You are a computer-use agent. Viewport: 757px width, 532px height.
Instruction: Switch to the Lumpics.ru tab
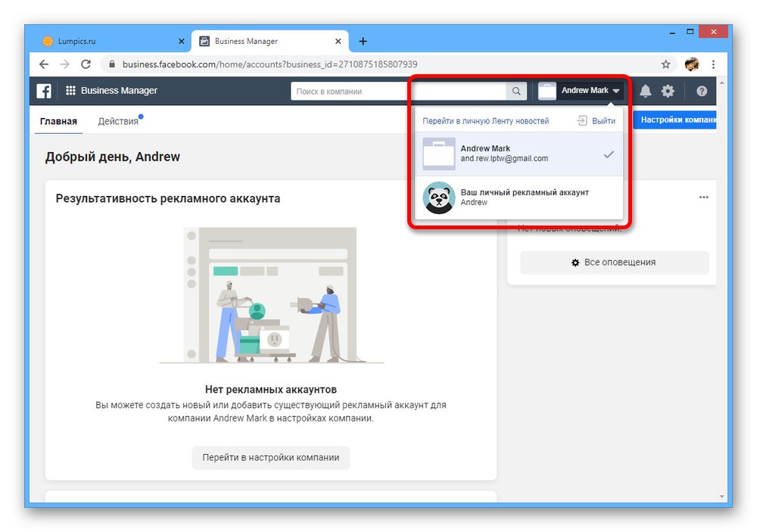click(114, 41)
